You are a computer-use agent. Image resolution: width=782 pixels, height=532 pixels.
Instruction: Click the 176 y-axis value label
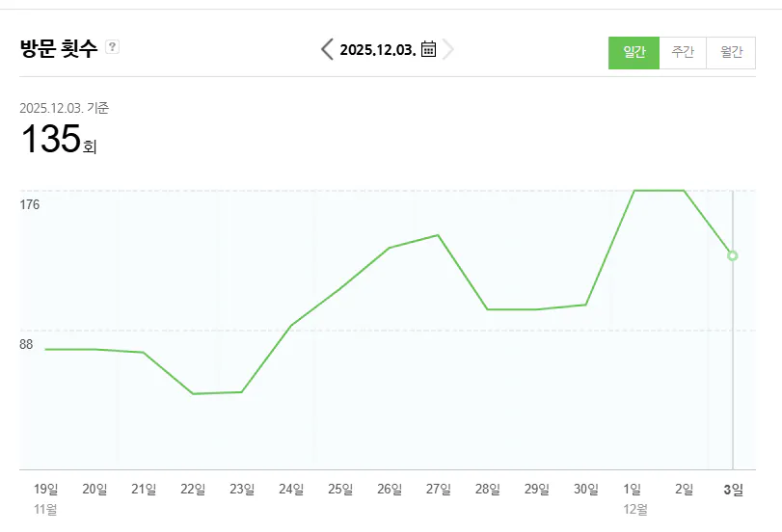(30, 204)
